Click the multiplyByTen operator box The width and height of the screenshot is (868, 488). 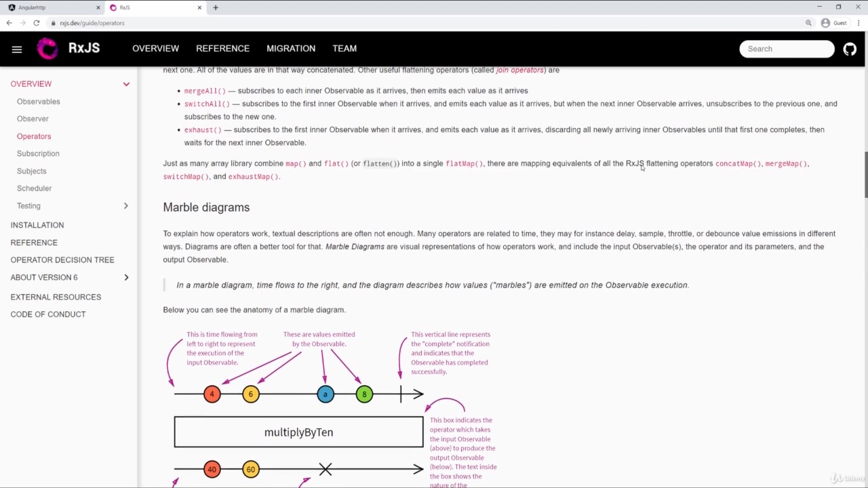pos(298,432)
